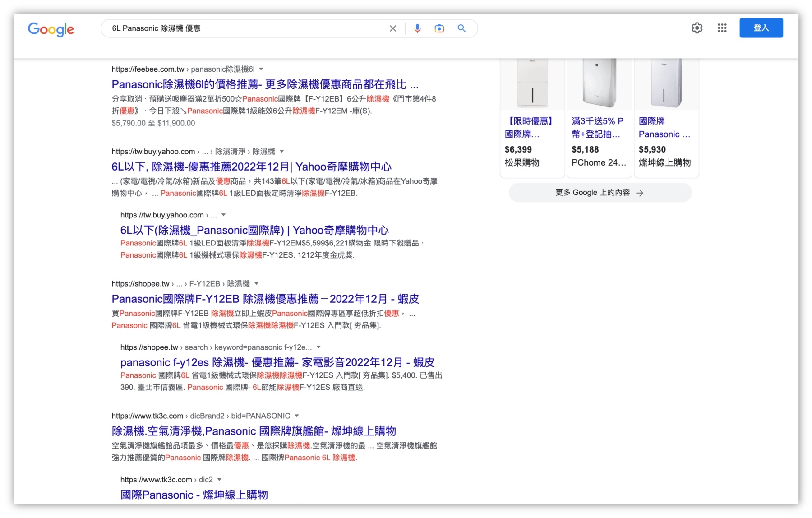Open the dropdown next to www.tk3c.com result
Viewport: 812px width, 518px height.
[296, 416]
